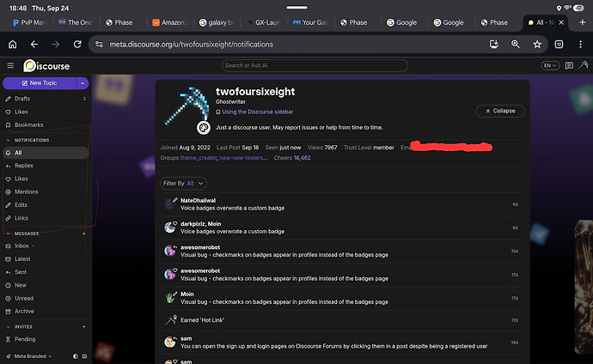Click the Collapse profile button

500,111
